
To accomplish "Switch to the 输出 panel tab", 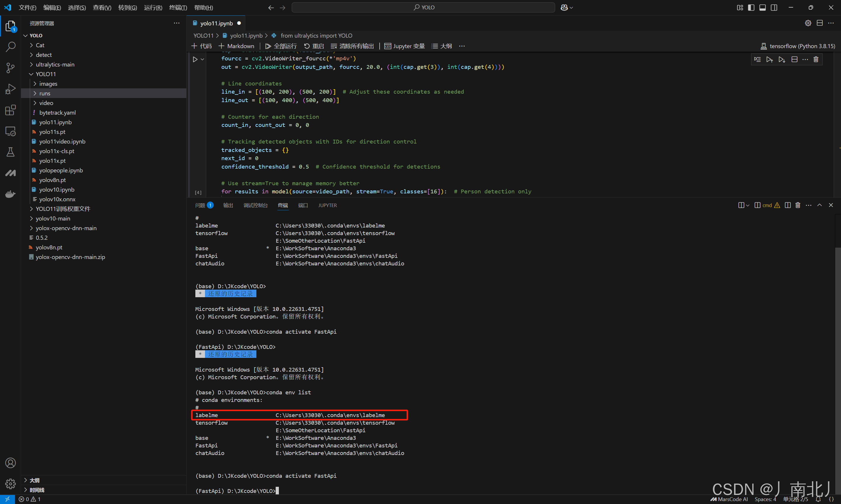I will click(228, 205).
